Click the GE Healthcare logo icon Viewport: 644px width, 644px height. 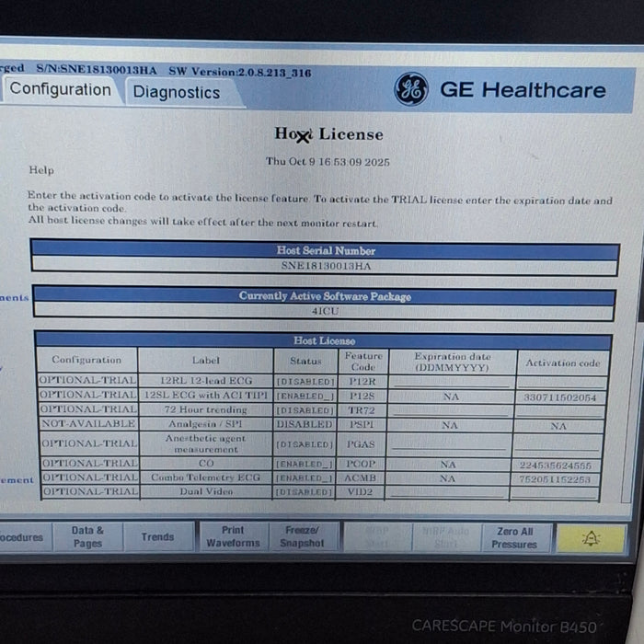(410, 89)
